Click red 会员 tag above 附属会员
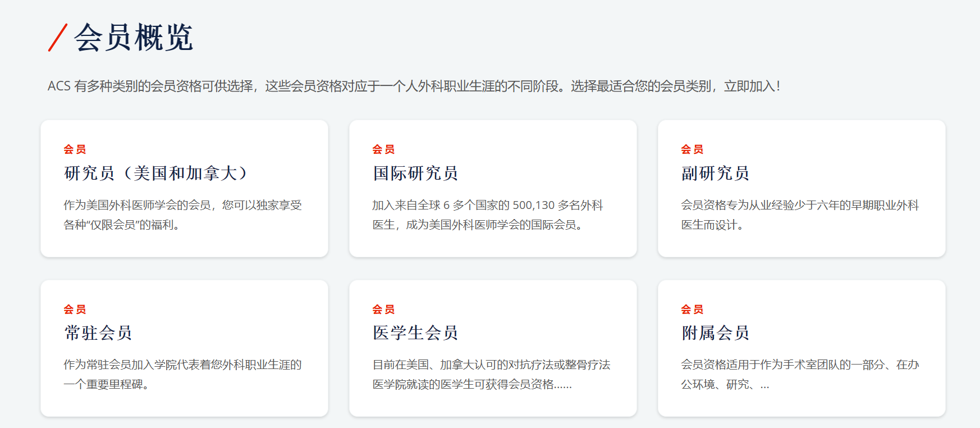 [x=692, y=309]
